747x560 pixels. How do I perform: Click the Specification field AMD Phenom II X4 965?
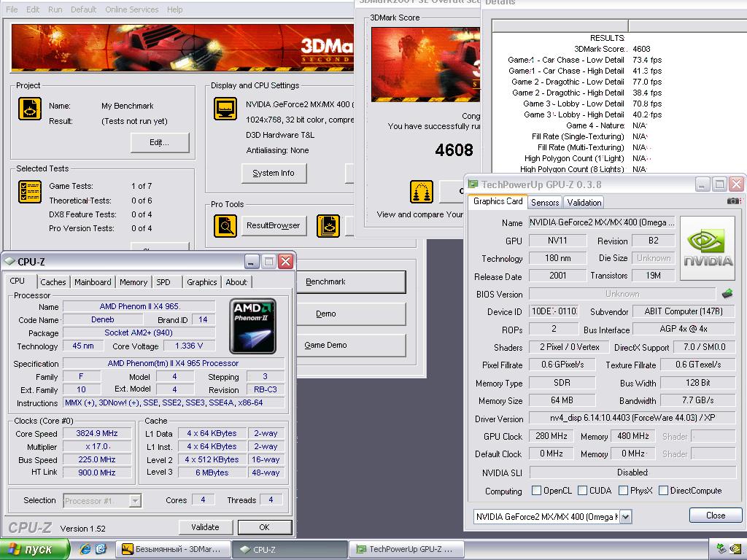coord(174,363)
